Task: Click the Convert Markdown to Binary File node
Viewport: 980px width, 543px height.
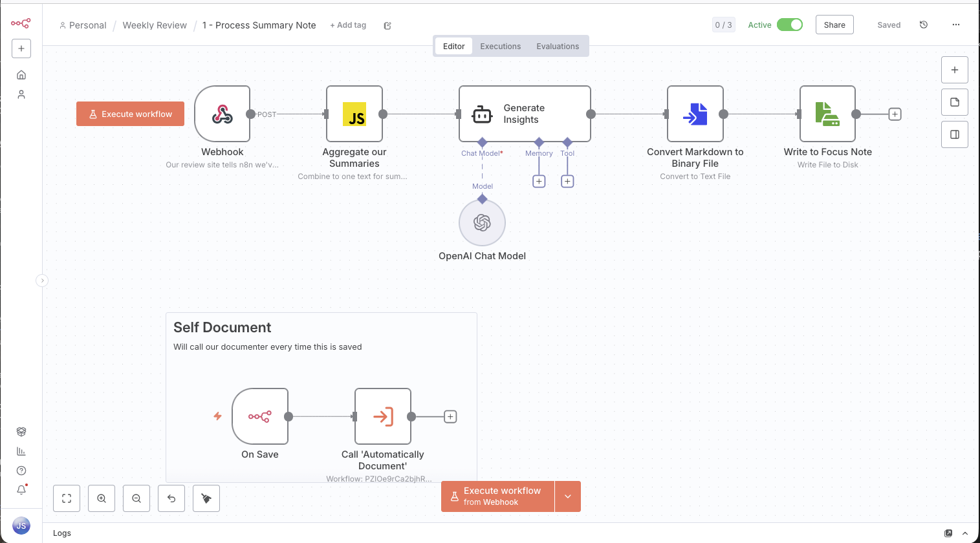Action: coord(695,114)
